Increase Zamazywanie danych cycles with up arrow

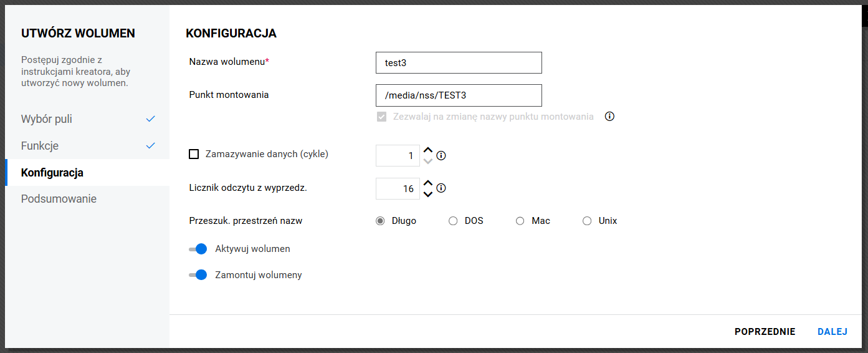pyautogui.click(x=427, y=150)
